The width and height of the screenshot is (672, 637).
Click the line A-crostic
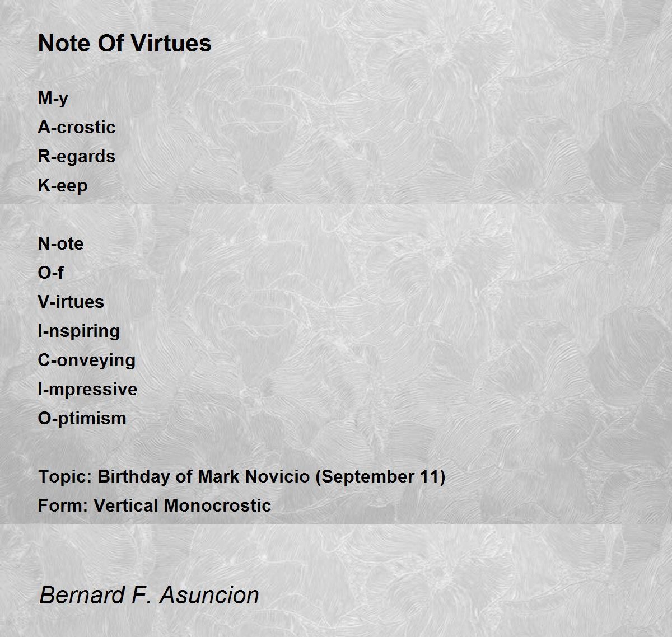(x=76, y=127)
